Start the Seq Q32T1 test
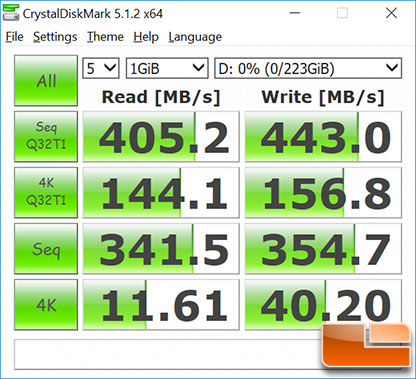416x379 pixels. click(46, 137)
